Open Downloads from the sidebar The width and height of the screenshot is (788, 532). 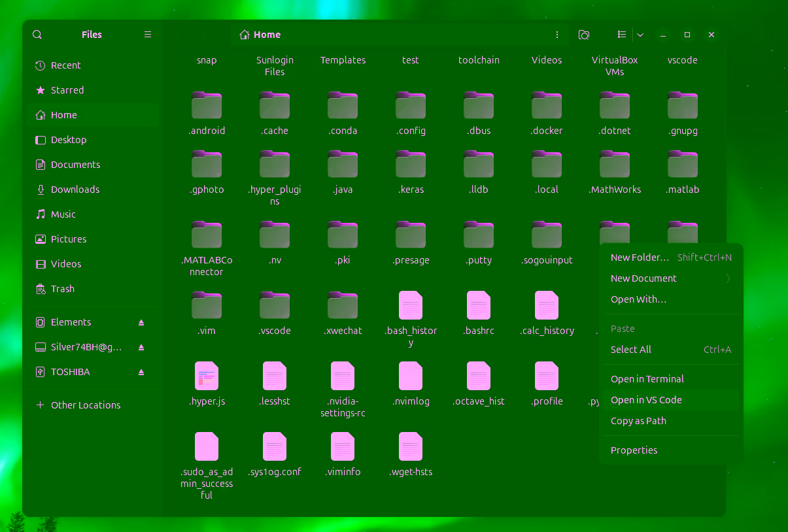(x=75, y=190)
